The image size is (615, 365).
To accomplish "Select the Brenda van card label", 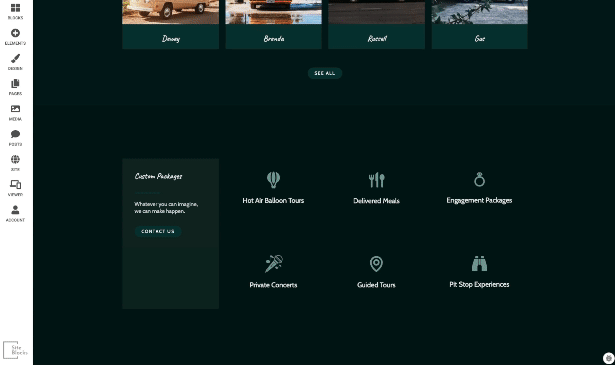I will coord(274,38).
